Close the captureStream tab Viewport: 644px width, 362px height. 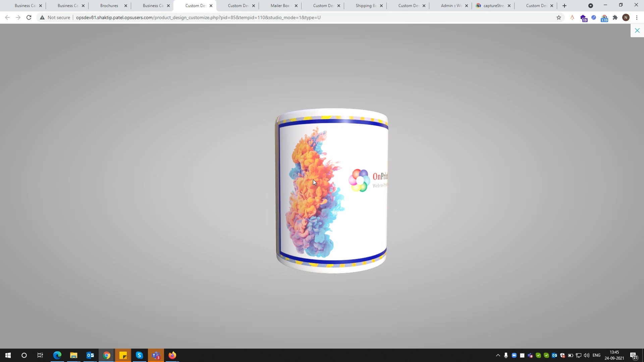509,6
